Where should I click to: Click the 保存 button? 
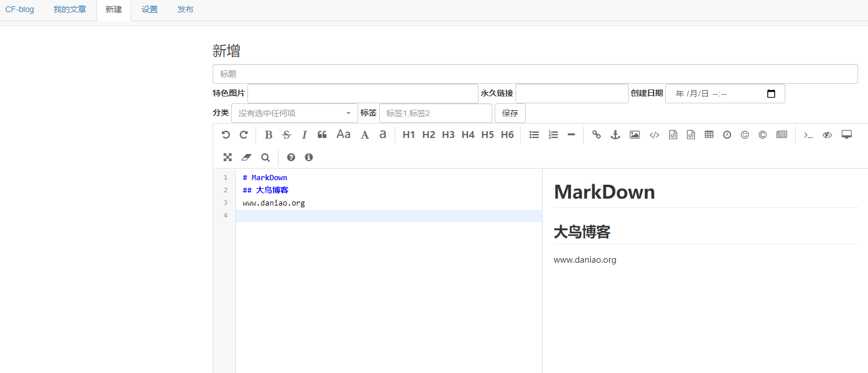510,113
